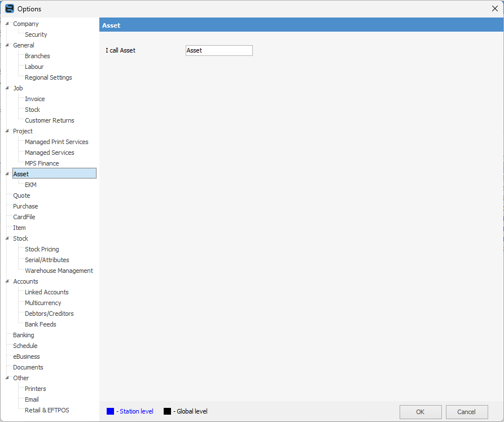Screen dimensions: 504x422
Task: Collapse the Company tree node arrow
Action: 7,24
